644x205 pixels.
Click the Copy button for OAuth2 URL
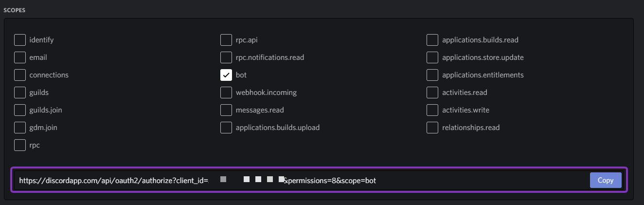[x=605, y=180]
